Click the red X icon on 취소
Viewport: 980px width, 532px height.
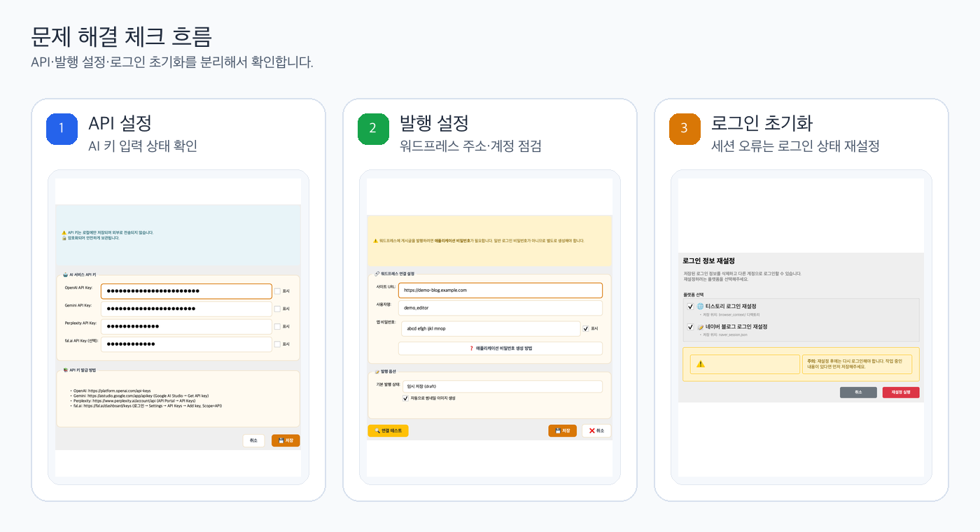pos(591,430)
